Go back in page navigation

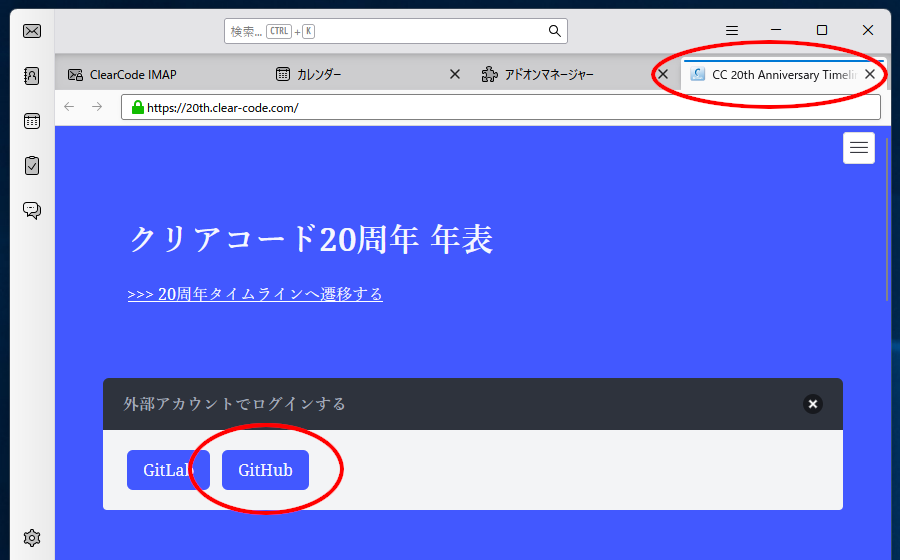click(69, 107)
